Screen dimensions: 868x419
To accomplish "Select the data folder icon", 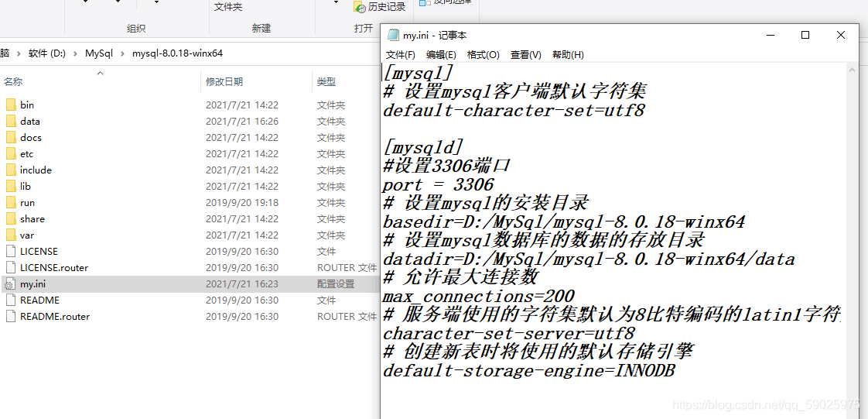I will [11, 121].
